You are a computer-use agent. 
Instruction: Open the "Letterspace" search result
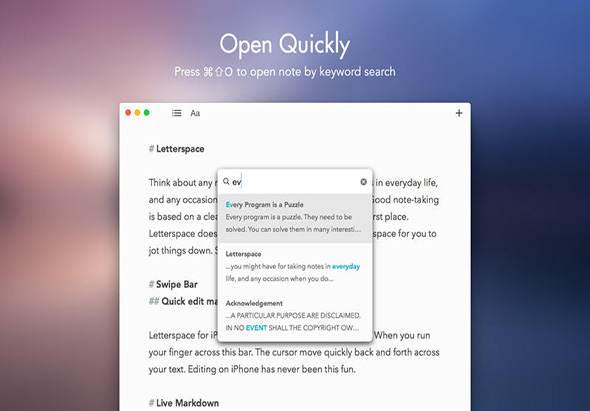(295, 267)
